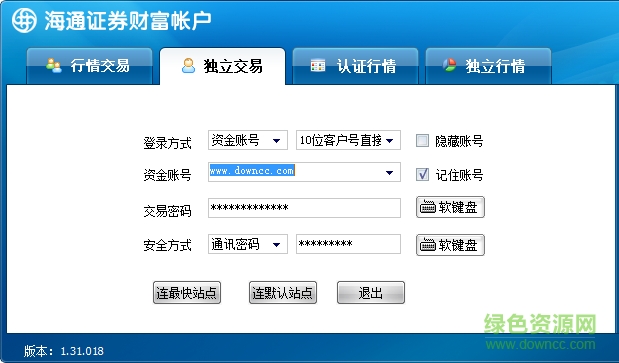This screenshot has width=619, height=363.
Task: Select the 独立交易 tab
Action: pyautogui.click(x=222, y=66)
